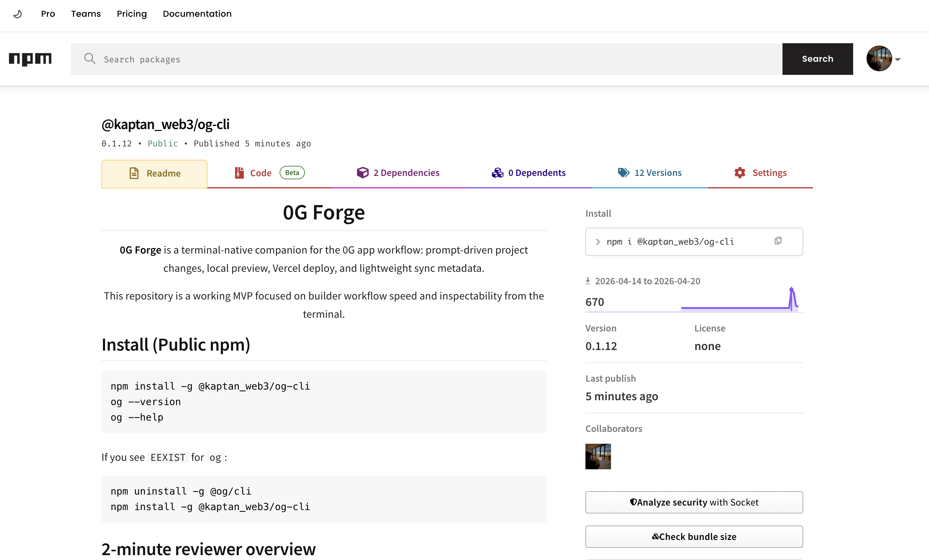This screenshot has height=560, width=929.
Task: Click the '5 minutes ago' last publish value
Action: (622, 397)
